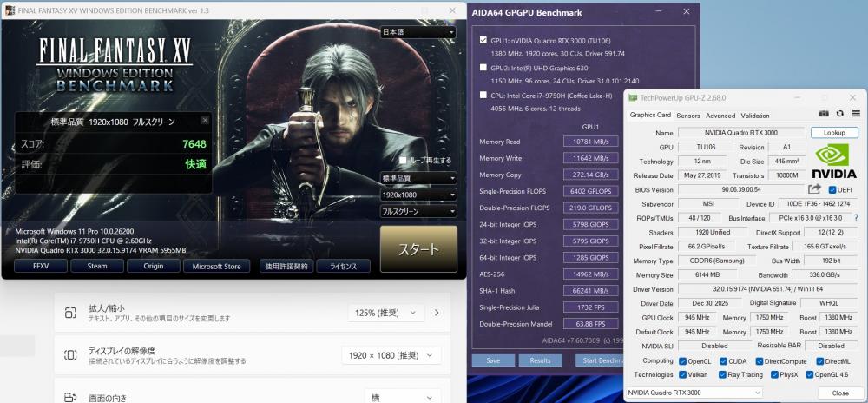Image resolution: width=868 pixels, height=403 pixels.
Task: Click the GPU-Z refresh icon
Action: click(x=839, y=114)
